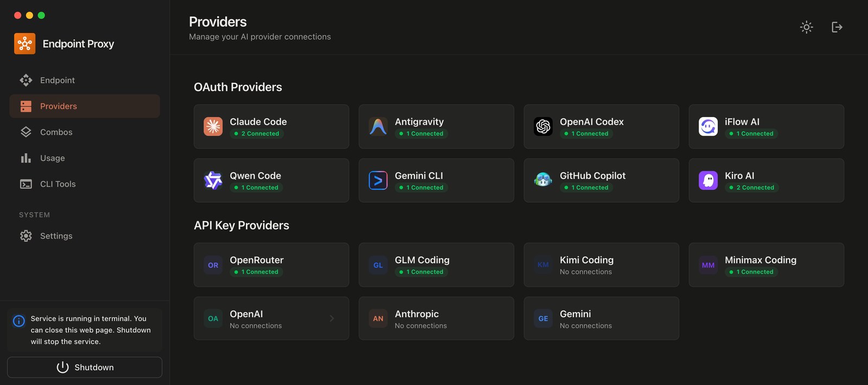This screenshot has height=385, width=868.
Task: Open the Endpoint menu item
Action: pyautogui.click(x=85, y=80)
